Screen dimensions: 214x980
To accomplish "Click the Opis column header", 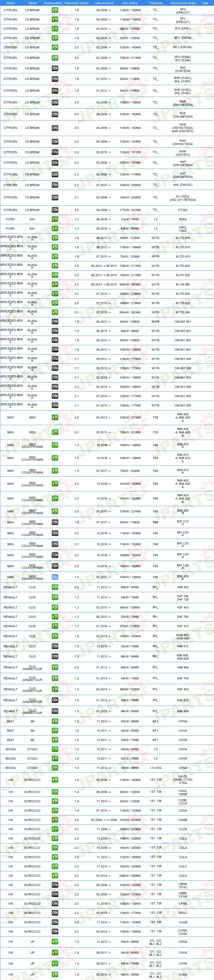I will [x=205, y=3].
